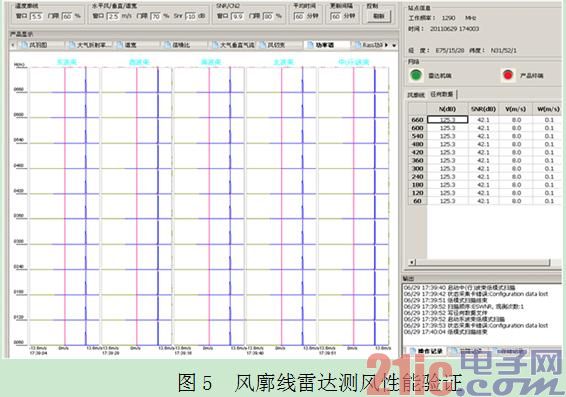Click the V(m/s) column header
This screenshot has height=397, width=566.
pos(515,109)
